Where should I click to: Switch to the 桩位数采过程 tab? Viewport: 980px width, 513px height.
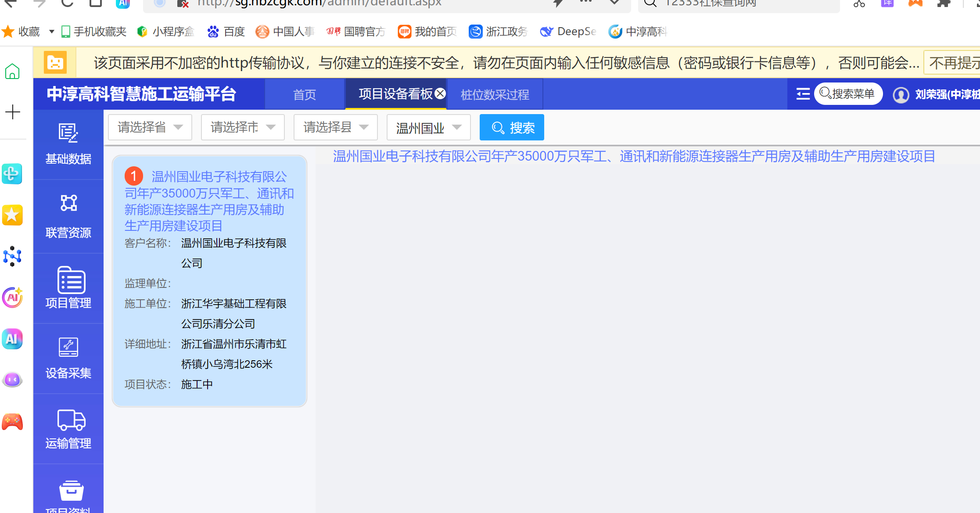(x=495, y=95)
